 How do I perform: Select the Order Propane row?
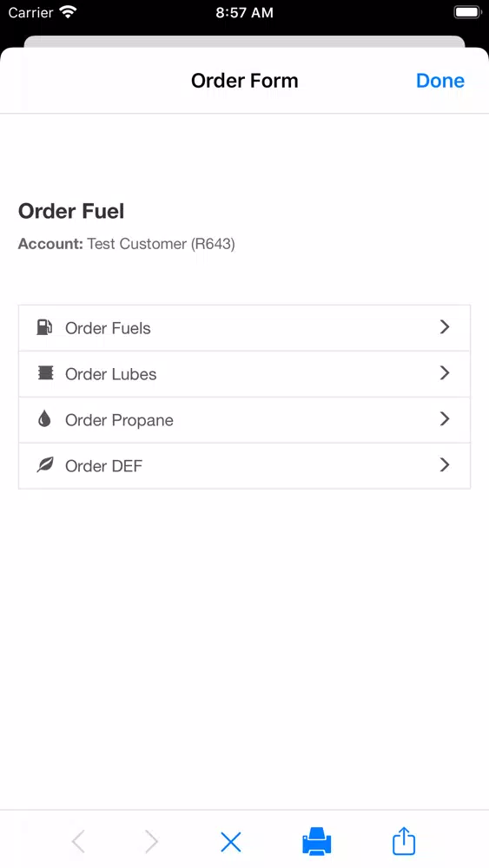244,419
